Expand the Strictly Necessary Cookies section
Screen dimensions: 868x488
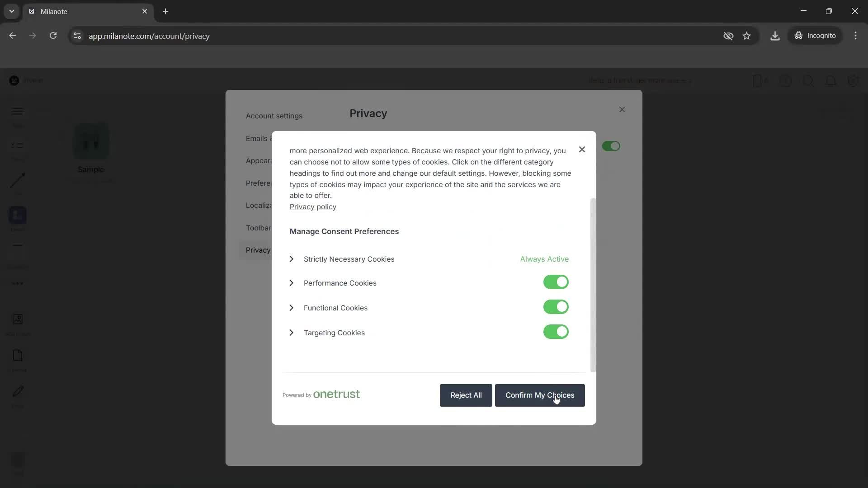[x=292, y=259]
